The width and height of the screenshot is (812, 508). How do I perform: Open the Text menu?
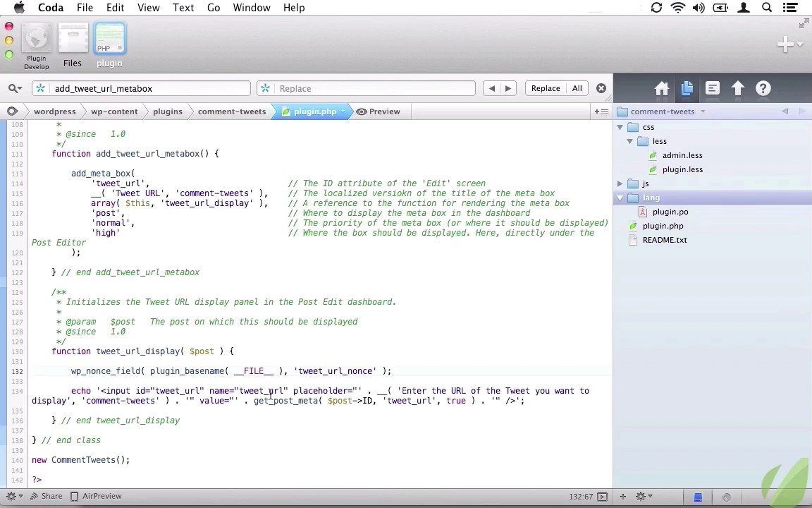tap(183, 8)
